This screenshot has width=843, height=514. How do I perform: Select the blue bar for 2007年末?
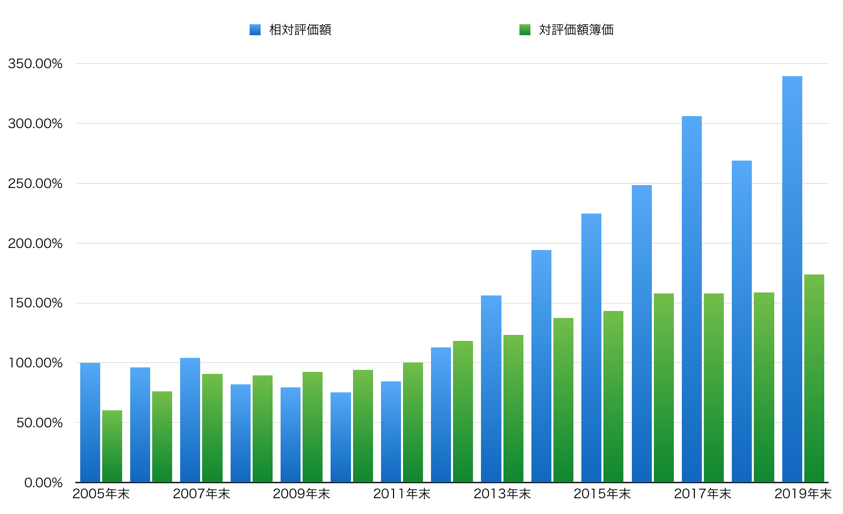coord(190,420)
